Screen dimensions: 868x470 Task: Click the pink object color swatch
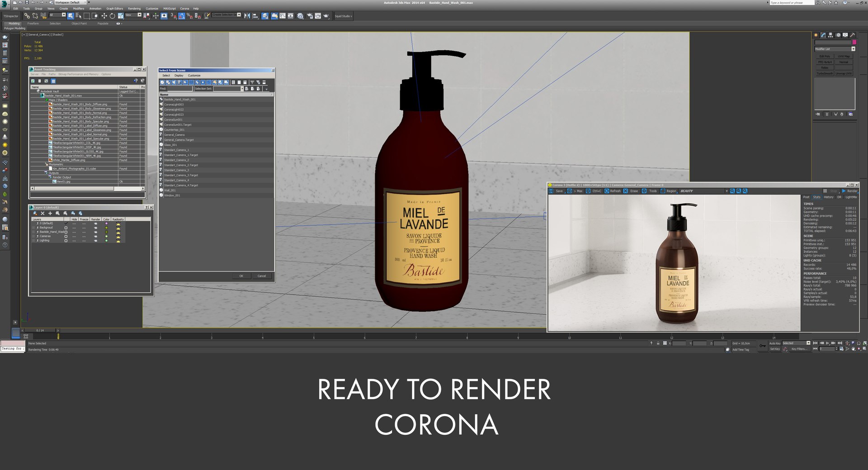(854, 42)
